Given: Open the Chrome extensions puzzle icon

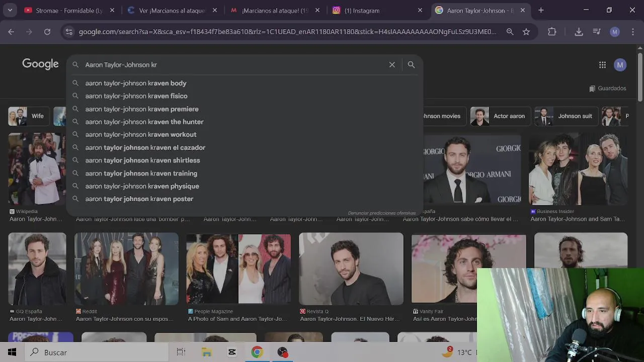Looking at the screenshot, I should click(552, 32).
